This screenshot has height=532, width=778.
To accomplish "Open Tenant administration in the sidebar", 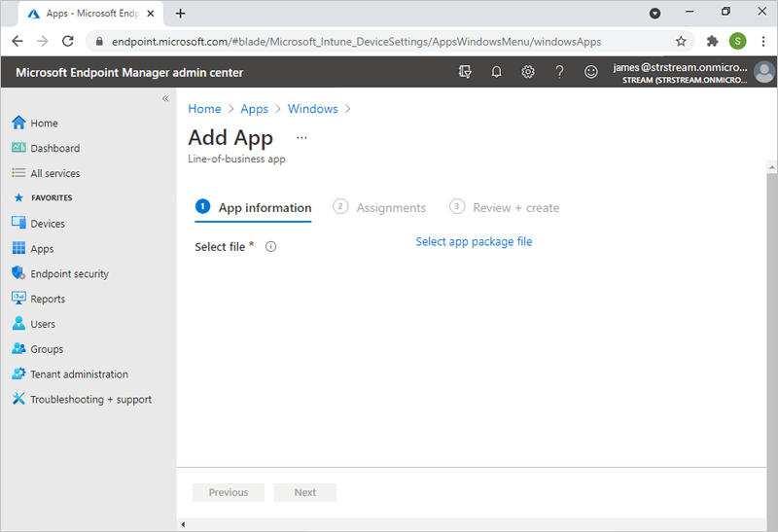I will (79, 374).
